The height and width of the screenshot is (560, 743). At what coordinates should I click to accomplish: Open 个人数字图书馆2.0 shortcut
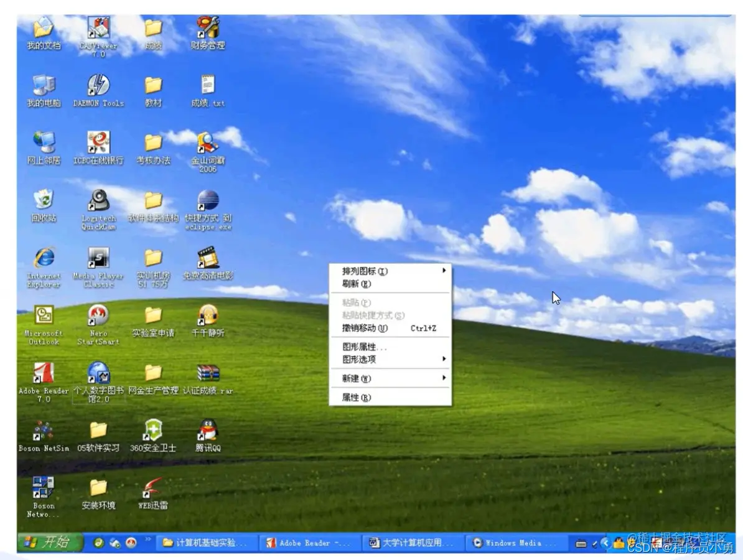coord(98,383)
